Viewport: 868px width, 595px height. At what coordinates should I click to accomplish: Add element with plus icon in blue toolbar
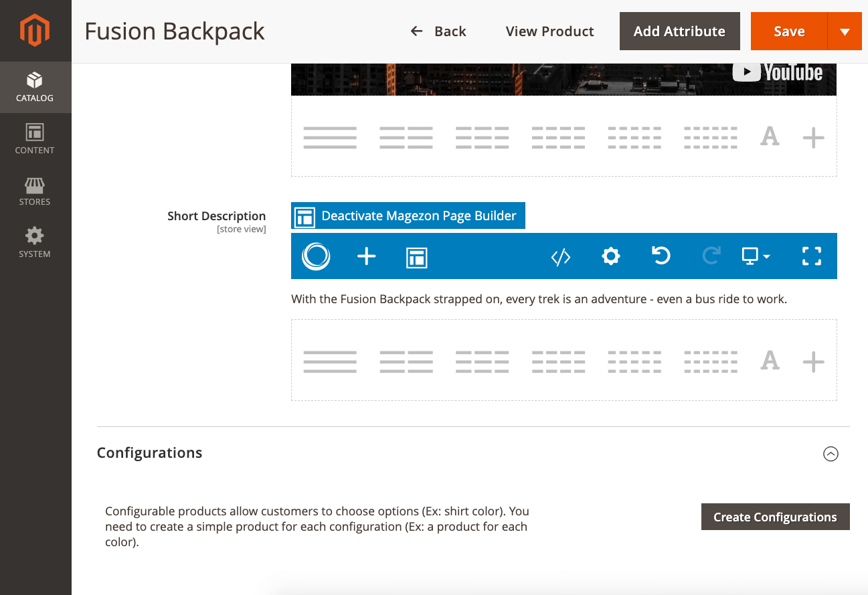click(x=366, y=256)
